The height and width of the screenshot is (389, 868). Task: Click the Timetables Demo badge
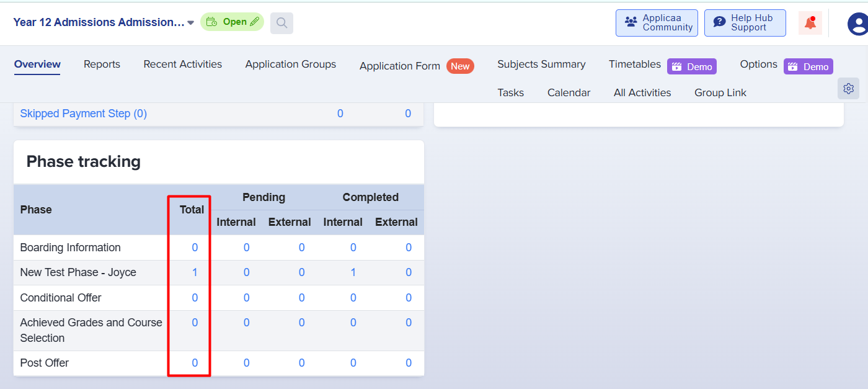(x=691, y=66)
